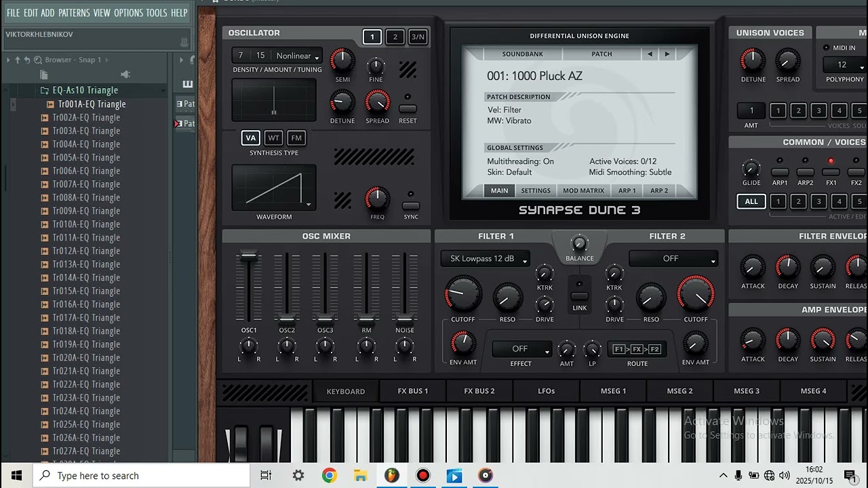The image size is (868, 488).
Task: Select Tr010A-EQ Triangle preset
Action: [x=86, y=224]
